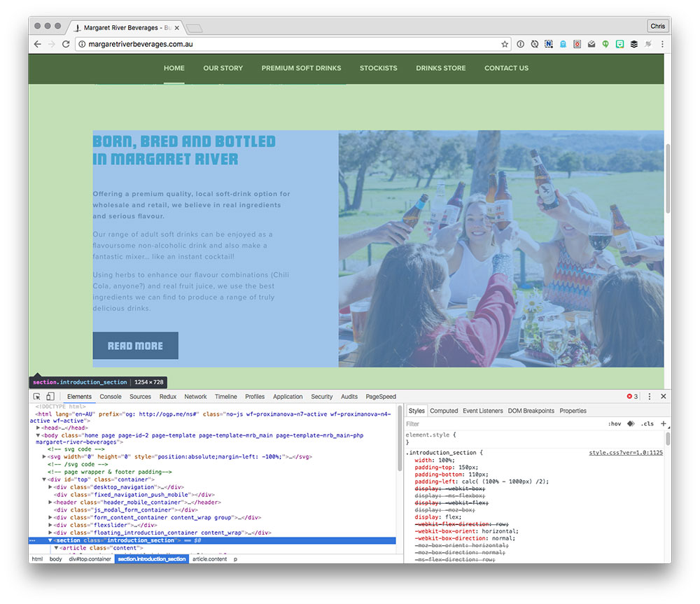
Task: Open the Audits tab
Action: click(x=349, y=396)
